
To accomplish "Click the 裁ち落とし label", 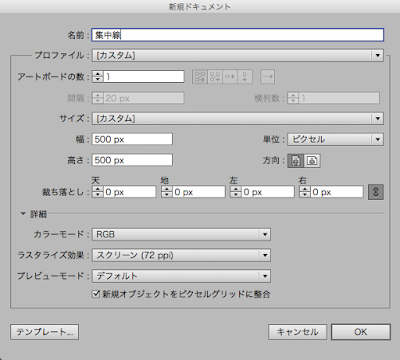I will click(63, 192).
